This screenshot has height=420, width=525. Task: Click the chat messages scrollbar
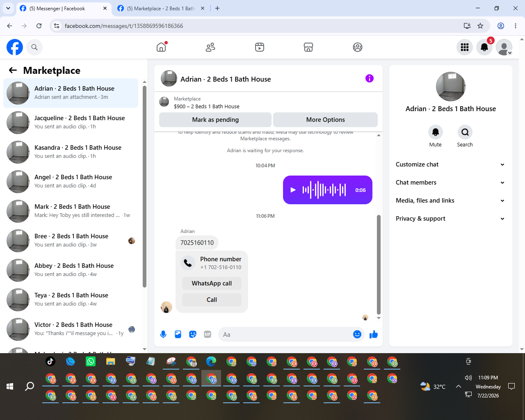[379, 265]
